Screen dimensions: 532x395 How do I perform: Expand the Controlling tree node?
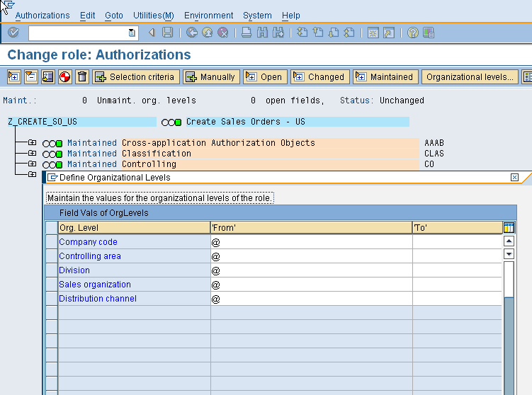pyautogui.click(x=33, y=164)
